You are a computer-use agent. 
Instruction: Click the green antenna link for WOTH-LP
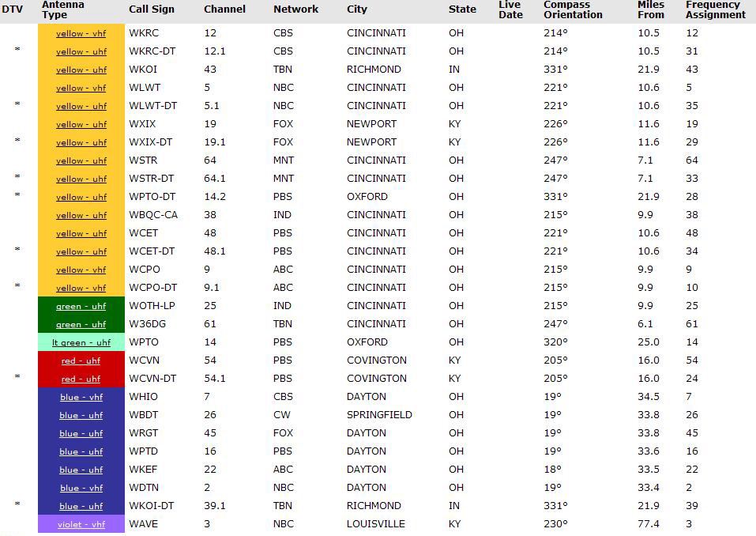point(81,306)
